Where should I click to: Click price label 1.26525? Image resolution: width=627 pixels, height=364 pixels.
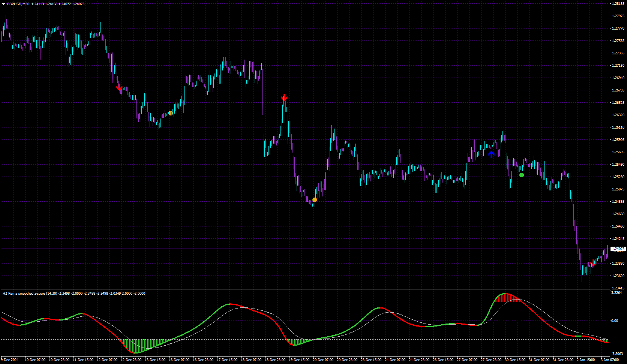point(618,103)
